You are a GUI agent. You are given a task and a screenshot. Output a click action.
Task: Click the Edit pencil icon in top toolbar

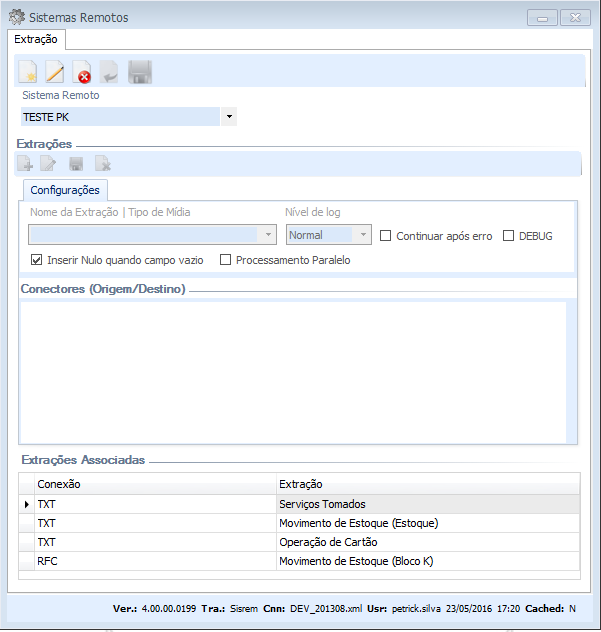point(55,72)
